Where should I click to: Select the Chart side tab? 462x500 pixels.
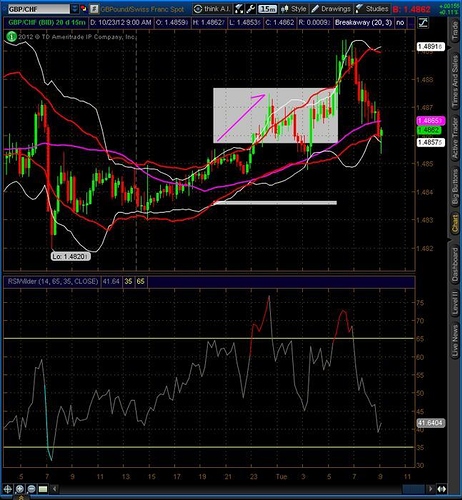(455, 223)
